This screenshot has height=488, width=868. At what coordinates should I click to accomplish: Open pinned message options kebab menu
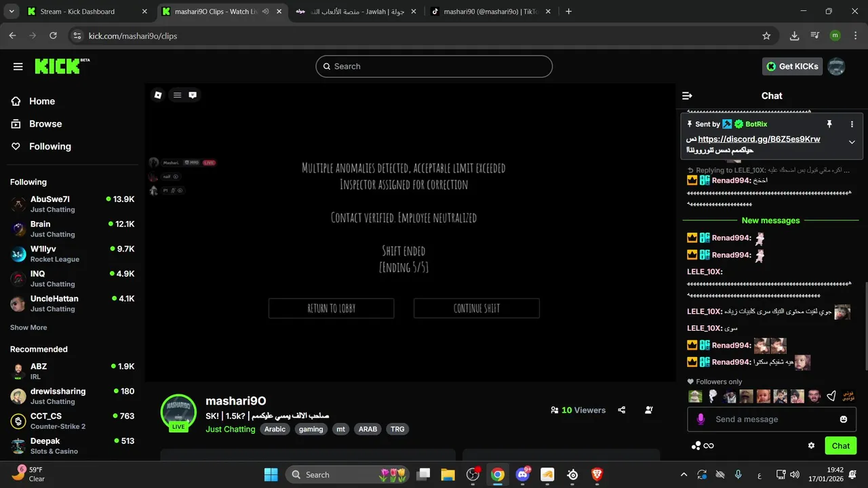pos(852,124)
